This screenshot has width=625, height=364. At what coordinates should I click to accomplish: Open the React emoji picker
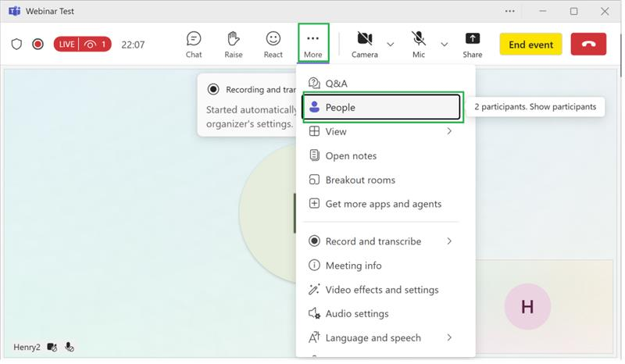pos(273,45)
